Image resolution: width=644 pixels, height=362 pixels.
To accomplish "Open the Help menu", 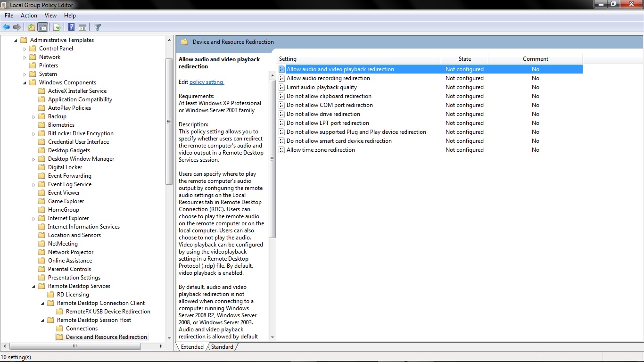I will (x=70, y=16).
